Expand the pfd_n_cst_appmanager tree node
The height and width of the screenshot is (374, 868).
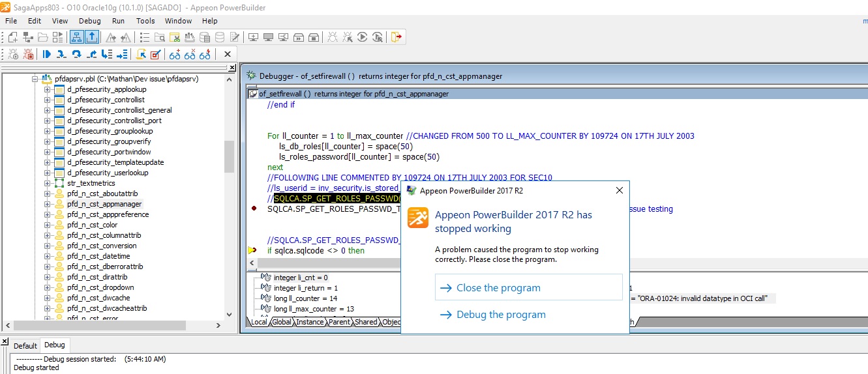[48, 204]
